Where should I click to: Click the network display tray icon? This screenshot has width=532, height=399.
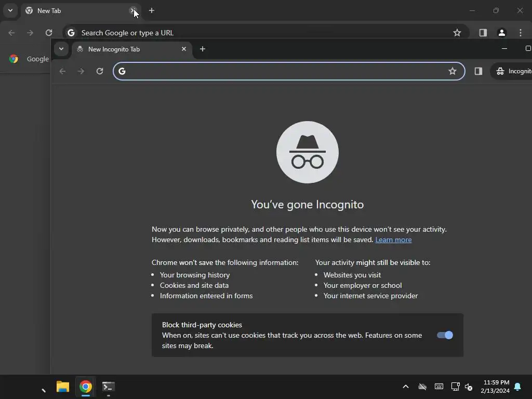455,387
